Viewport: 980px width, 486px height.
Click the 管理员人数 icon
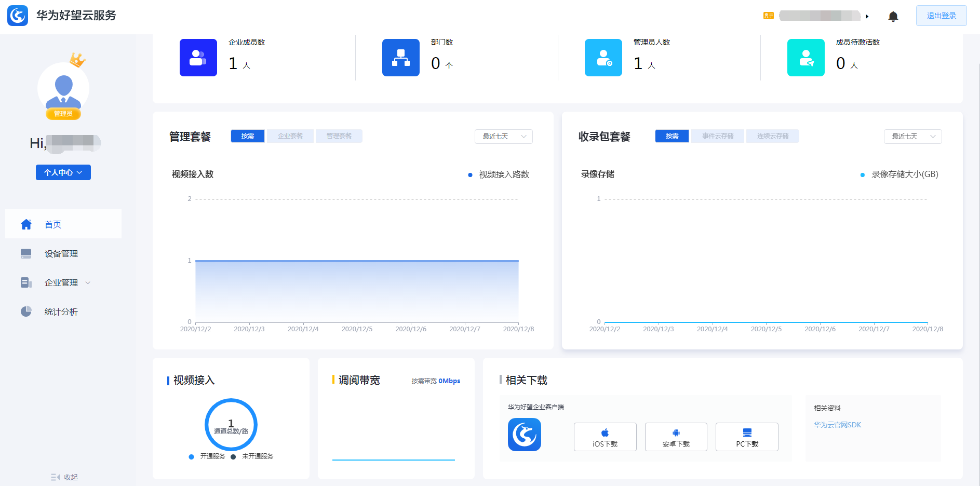[603, 58]
